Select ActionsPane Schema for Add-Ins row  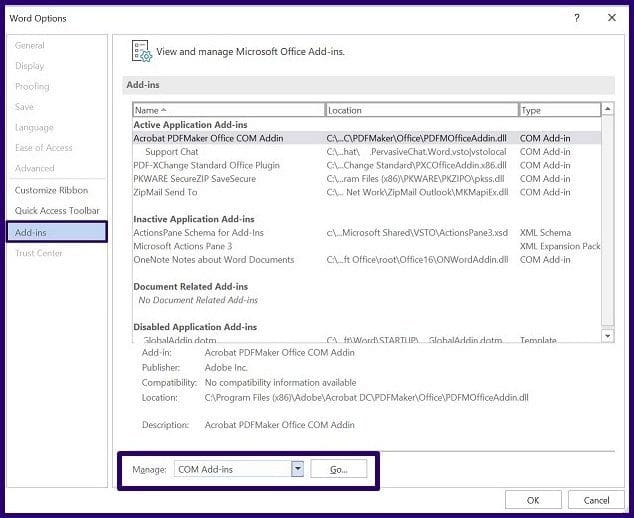[x=367, y=233]
